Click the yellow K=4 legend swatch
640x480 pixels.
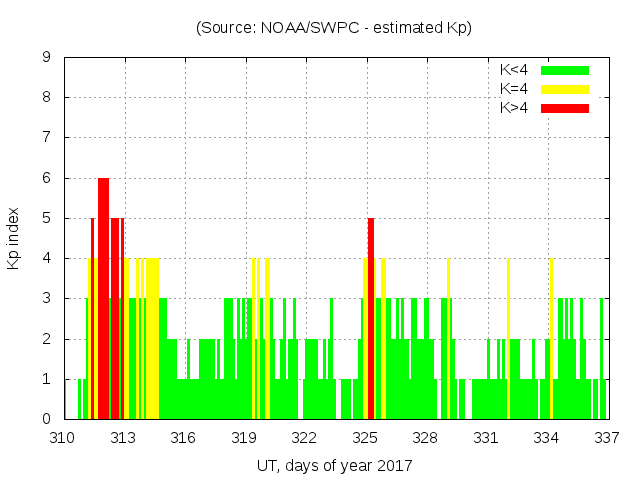click(565, 89)
